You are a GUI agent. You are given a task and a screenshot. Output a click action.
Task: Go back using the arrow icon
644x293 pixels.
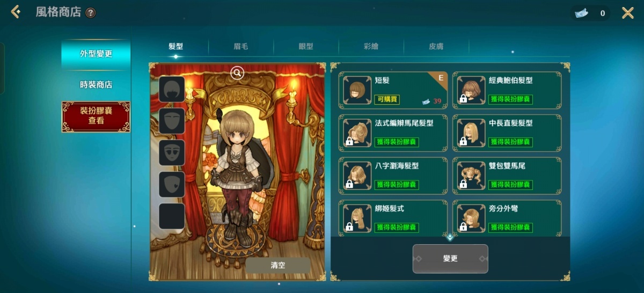click(x=16, y=12)
